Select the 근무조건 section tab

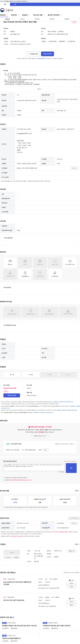(x=22, y=19)
